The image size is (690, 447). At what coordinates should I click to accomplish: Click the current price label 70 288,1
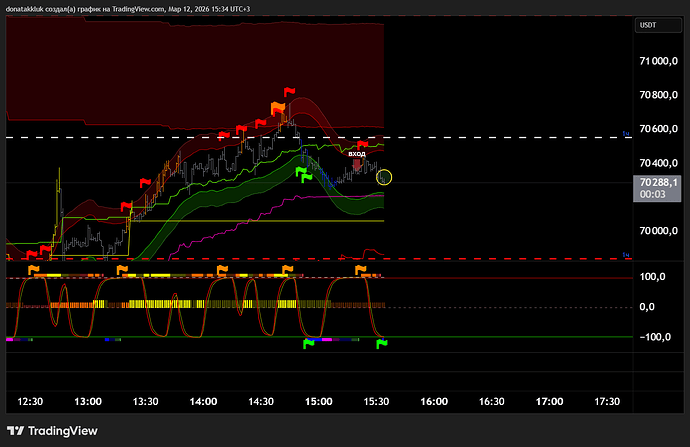point(659,183)
